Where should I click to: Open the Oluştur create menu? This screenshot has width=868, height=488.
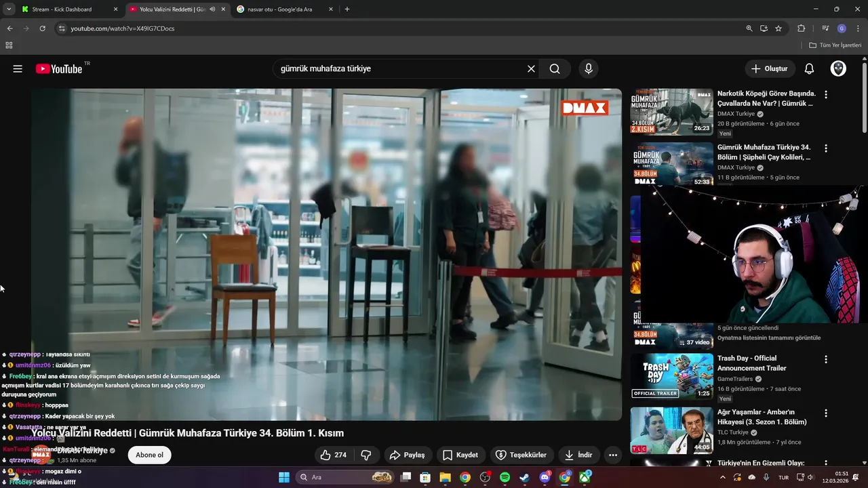coord(770,68)
